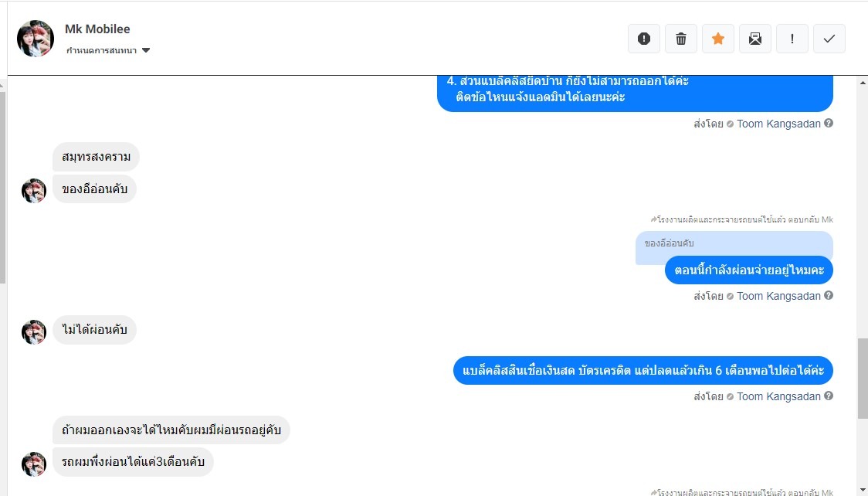Mark conversation done with checkmark icon
Screen dimensions: 868x496
[x=829, y=39]
